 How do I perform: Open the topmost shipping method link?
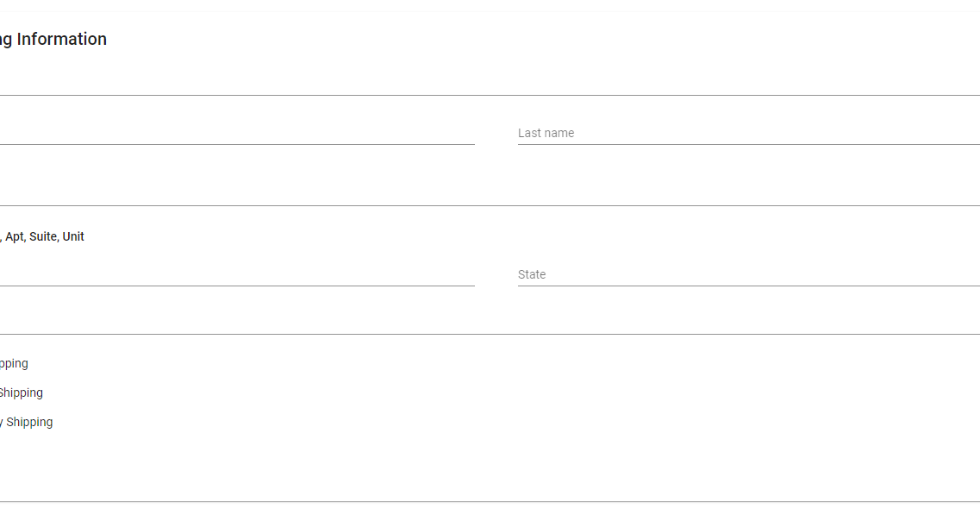[x=14, y=363]
